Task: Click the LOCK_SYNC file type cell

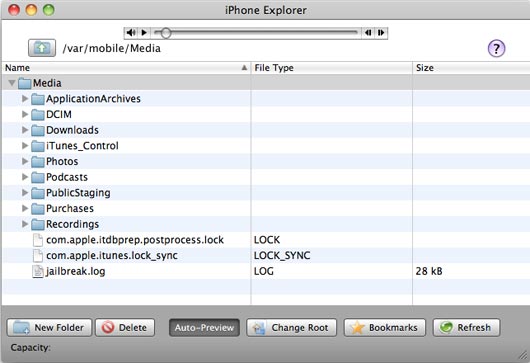Action: (282, 256)
